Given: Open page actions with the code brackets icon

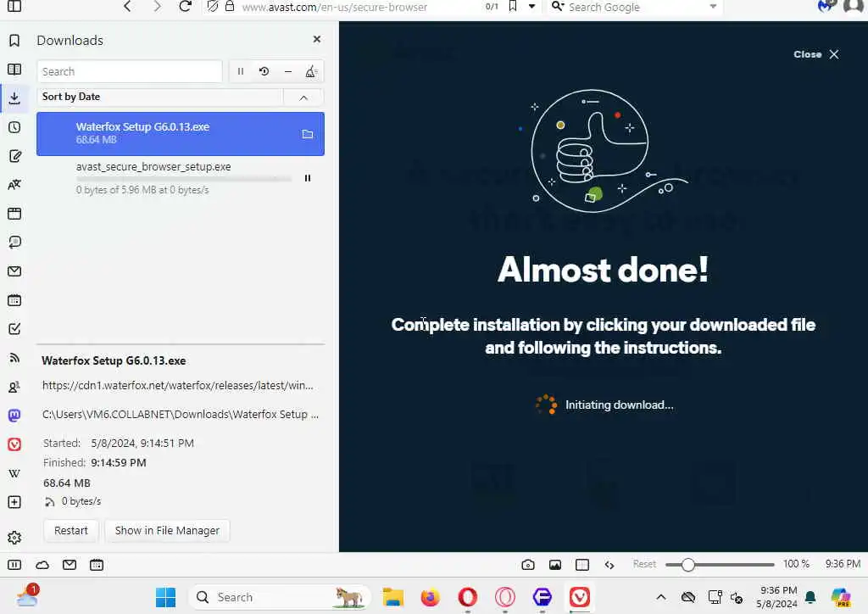Looking at the screenshot, I should (x=609, y=565).
